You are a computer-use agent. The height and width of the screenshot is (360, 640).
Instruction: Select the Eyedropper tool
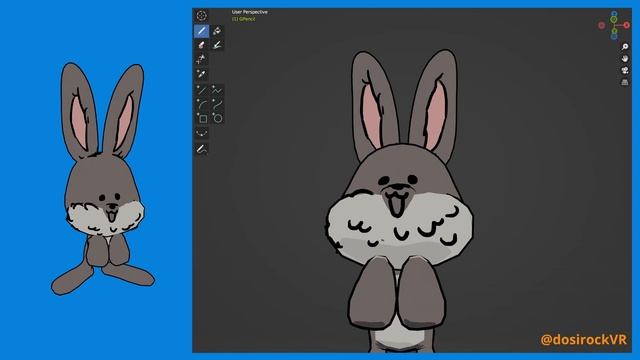[x=201, y=74]
